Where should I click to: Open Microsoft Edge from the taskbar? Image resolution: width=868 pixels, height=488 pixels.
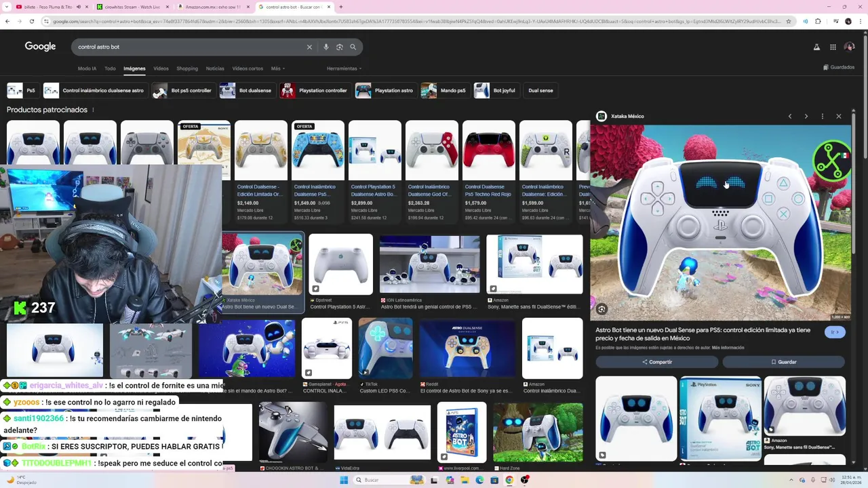pyautogui.click(x=479, y=480)
